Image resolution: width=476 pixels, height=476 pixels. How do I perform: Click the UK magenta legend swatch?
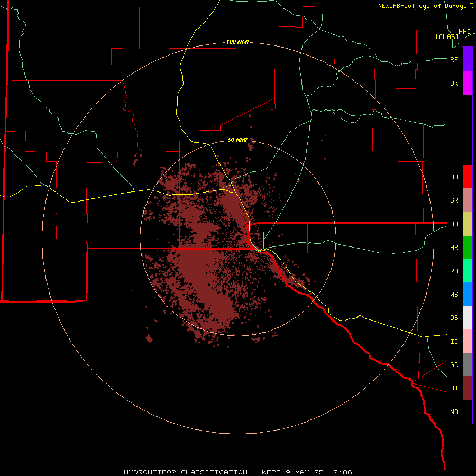(467, 83)
